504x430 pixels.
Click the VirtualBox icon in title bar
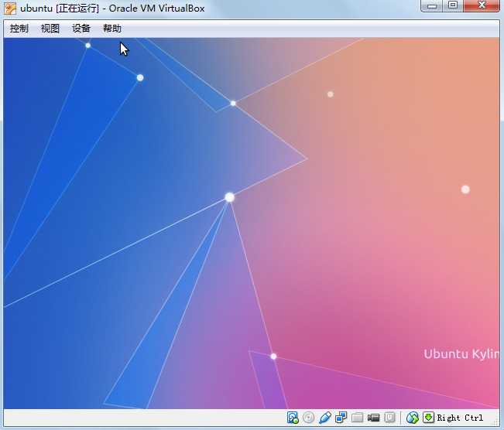click(10, 9)
